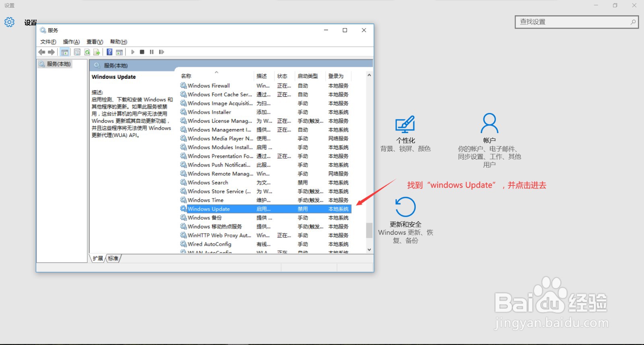Screen dimensions: 644x345
Task: Open the Personalization (个性化) settings tile
Action: (405, 133)
